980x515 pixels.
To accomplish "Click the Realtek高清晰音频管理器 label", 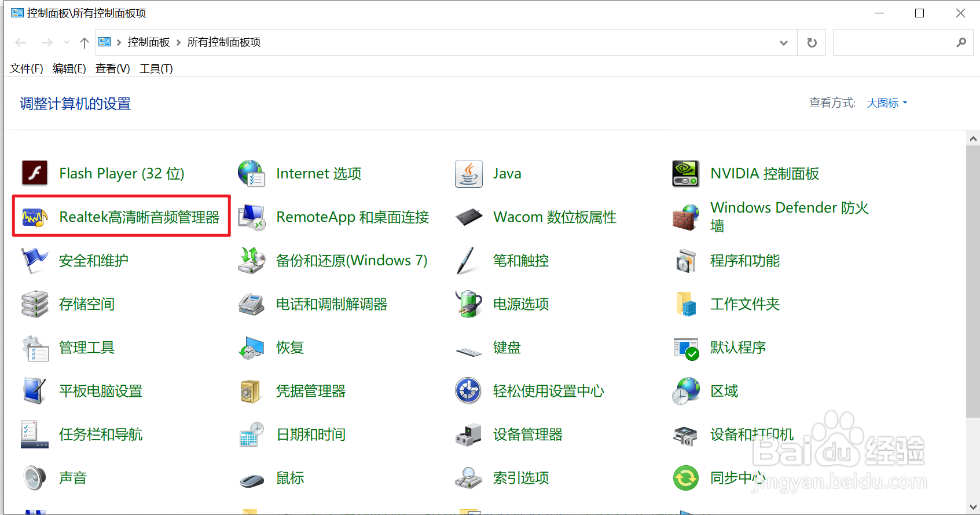I will tap(140, 217).
